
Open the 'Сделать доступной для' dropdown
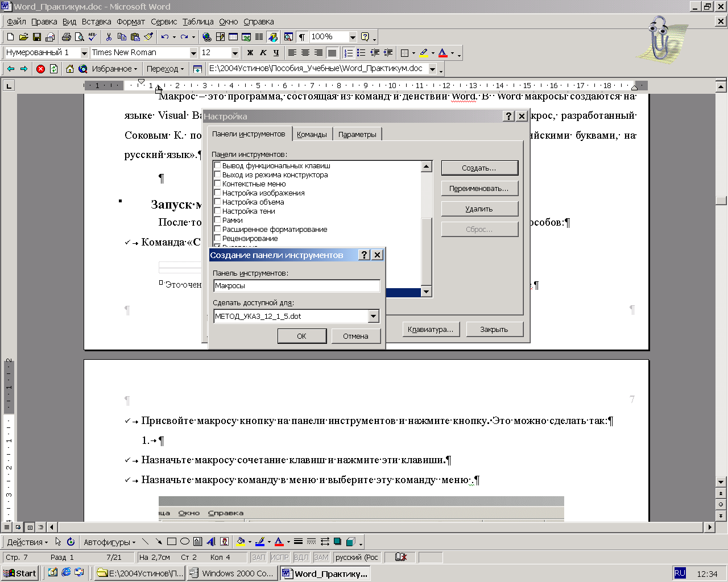373,316
